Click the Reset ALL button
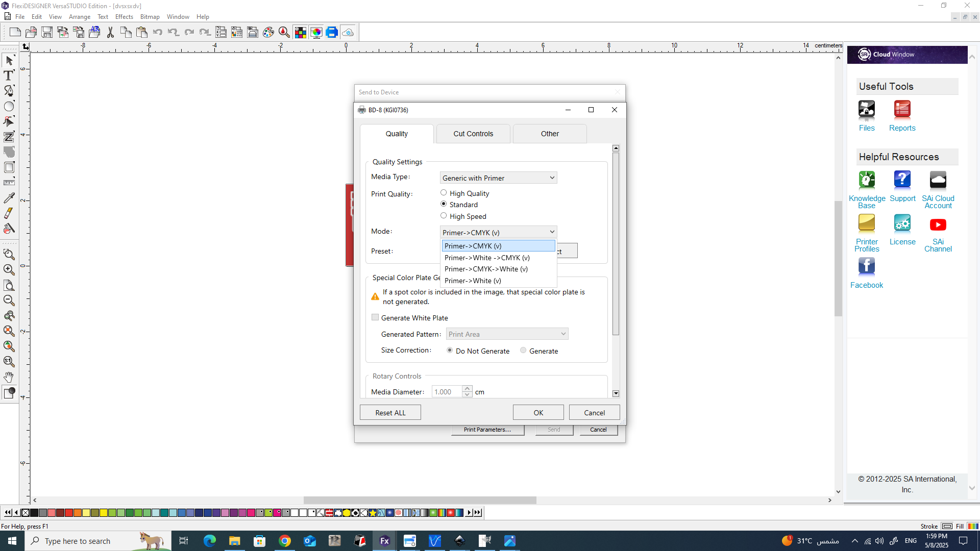The width and height of the screenshot is (980, 551). click(x=390, y=412)
